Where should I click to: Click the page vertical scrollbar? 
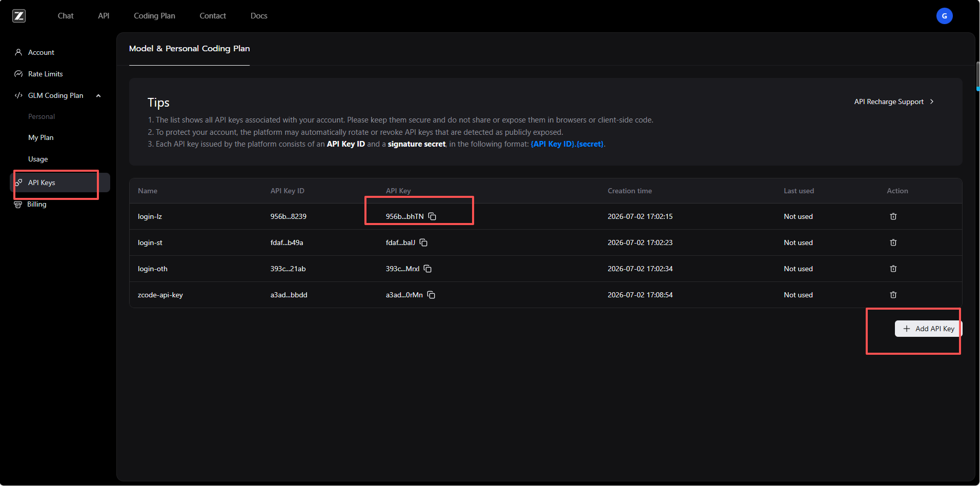coord(977,76)
